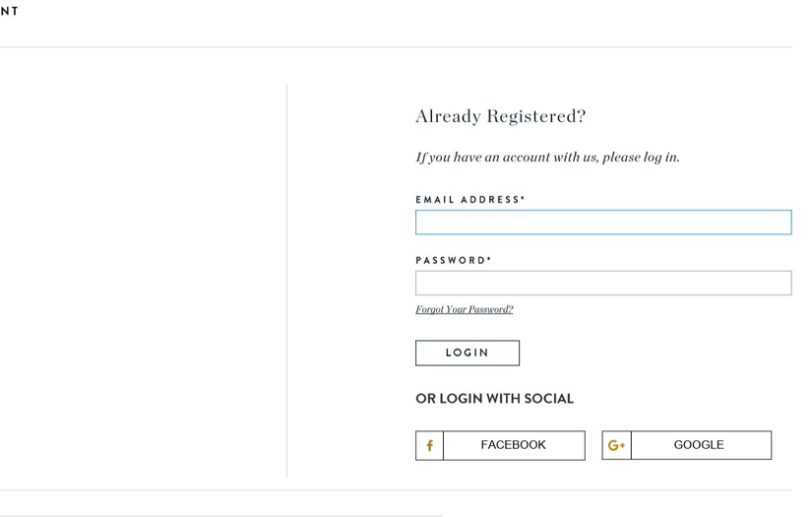Click the horizontal divider above the form

[394, 47]
